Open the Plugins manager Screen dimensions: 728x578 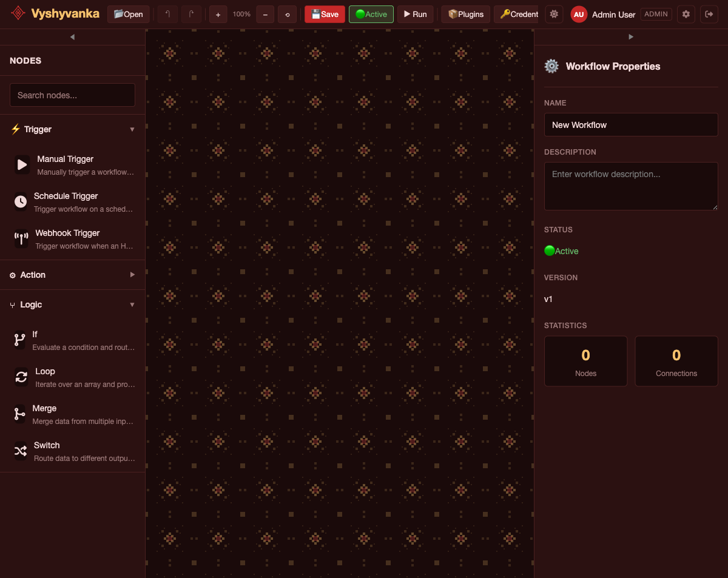click(x=466, y=14)
